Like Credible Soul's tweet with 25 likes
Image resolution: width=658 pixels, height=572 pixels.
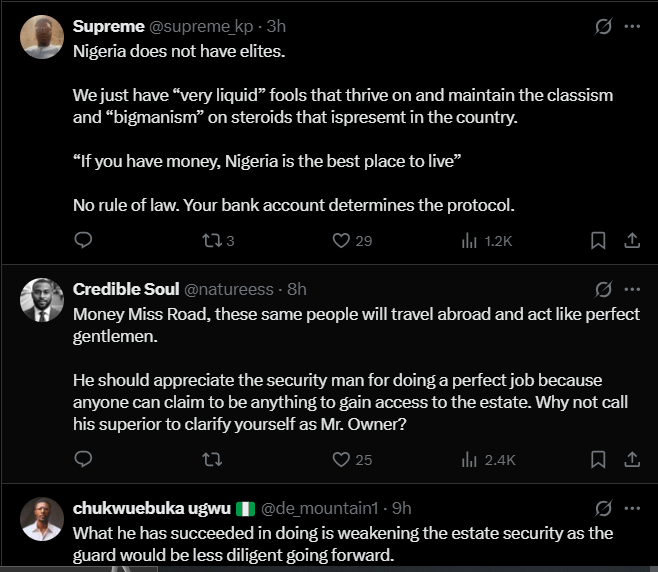click(x=341, y=459)
